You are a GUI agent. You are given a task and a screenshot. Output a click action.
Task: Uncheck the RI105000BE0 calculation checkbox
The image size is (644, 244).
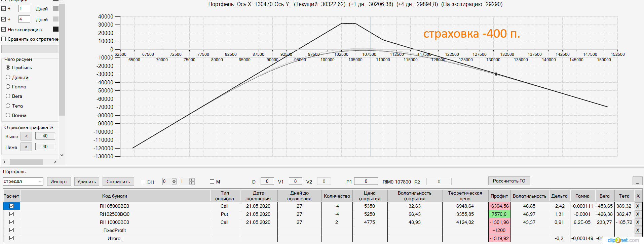click(12, 206)
